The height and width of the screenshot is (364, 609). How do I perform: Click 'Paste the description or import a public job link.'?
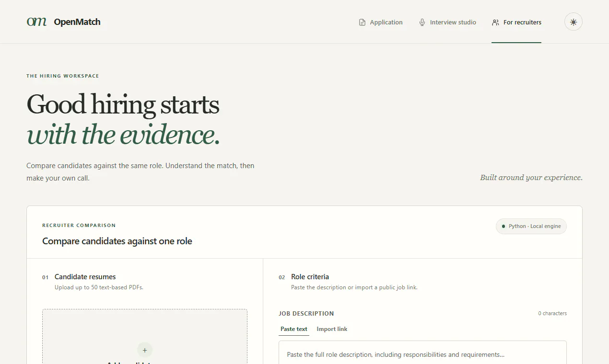pos(354,287)
